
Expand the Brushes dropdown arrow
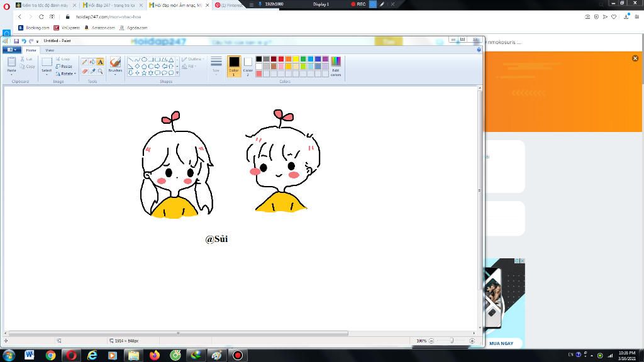(x=116, y=74)
